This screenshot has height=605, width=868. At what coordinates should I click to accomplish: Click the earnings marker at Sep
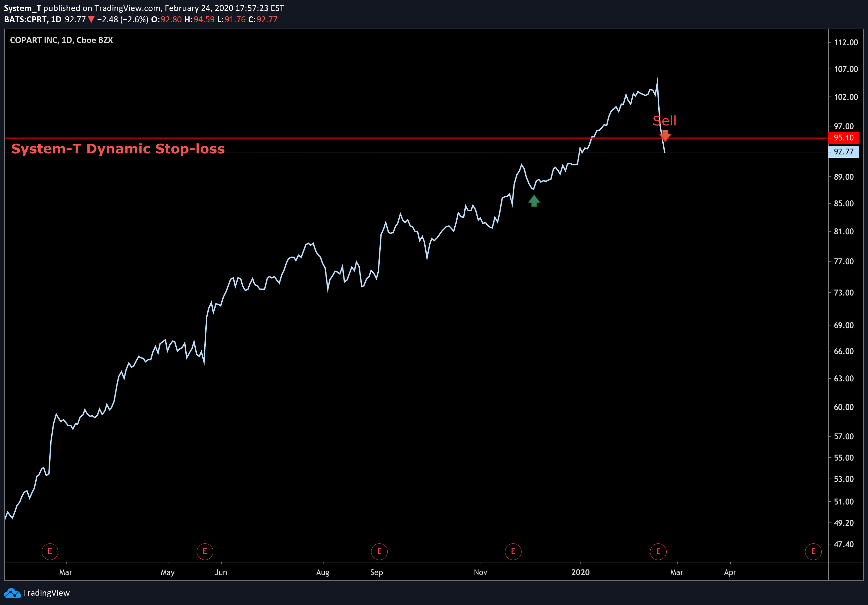tap(379, 551)
